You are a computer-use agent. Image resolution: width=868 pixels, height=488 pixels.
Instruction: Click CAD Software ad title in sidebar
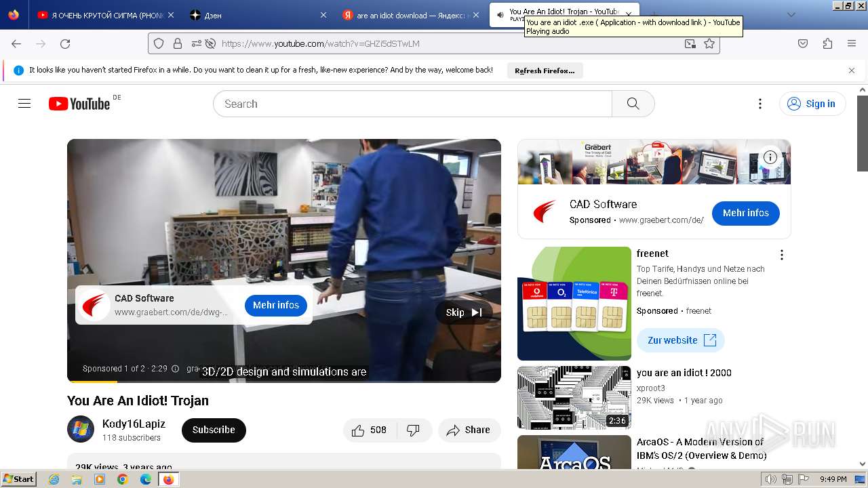(x=603, y=204)
